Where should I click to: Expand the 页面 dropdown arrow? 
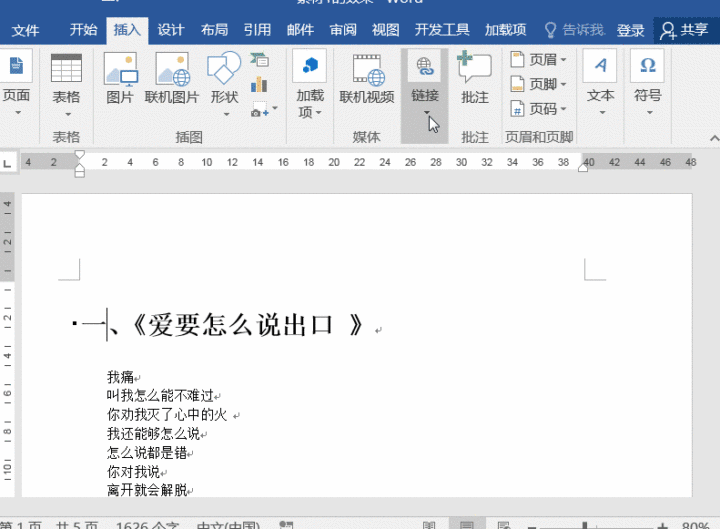pyautogui.click(x=18, y=113)
